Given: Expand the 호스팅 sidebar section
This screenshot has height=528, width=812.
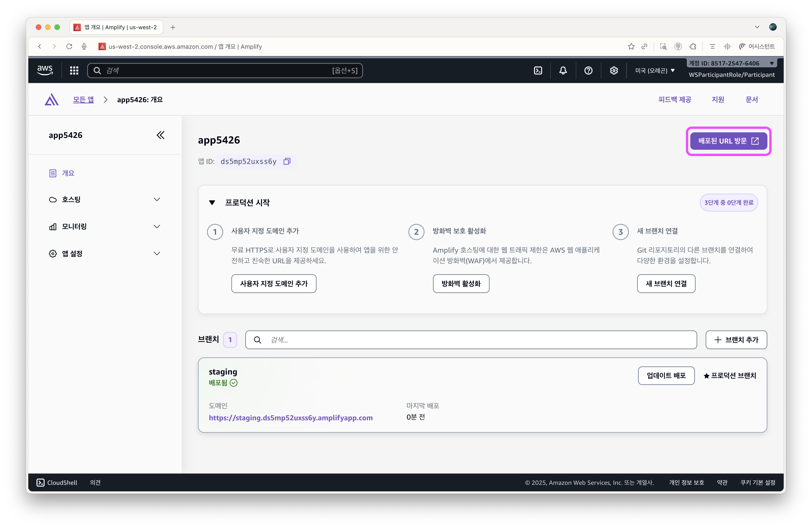Looking at the screenshot, I should click(104, 199).
